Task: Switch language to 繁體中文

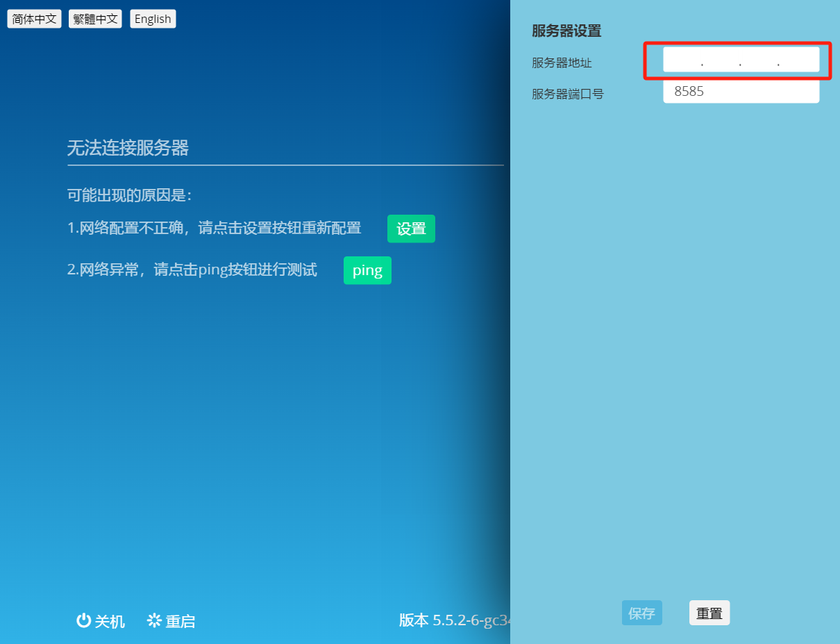Action: [95, 19]
